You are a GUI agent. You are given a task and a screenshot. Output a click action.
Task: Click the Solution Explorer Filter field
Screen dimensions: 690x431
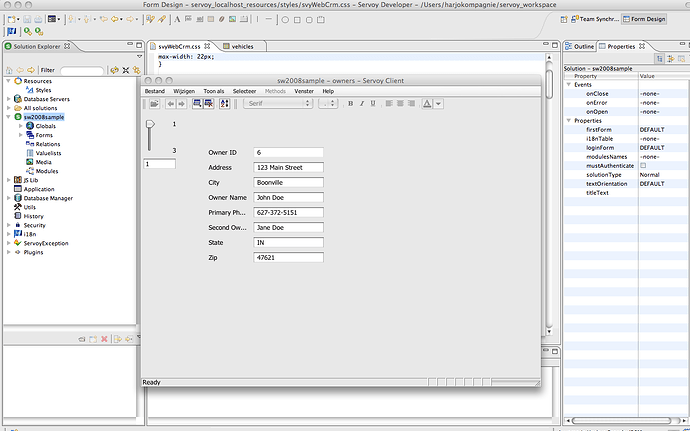tap(82, 70)
